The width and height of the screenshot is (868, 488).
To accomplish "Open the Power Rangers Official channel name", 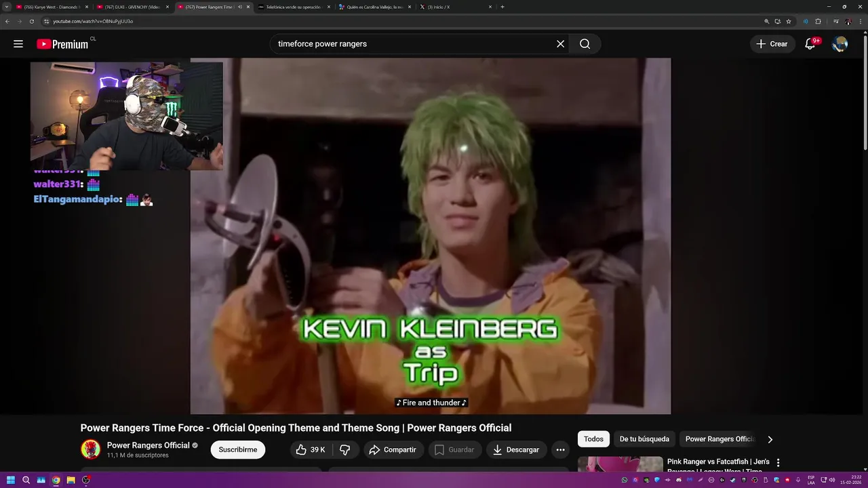I will (x=148, y=445).
